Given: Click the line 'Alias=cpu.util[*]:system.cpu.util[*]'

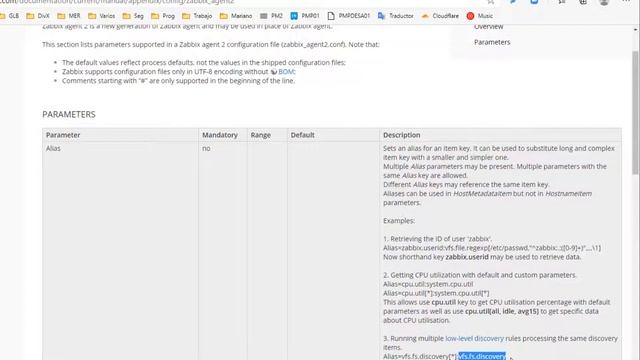Looking at the screenshot, I should point(436,293).
